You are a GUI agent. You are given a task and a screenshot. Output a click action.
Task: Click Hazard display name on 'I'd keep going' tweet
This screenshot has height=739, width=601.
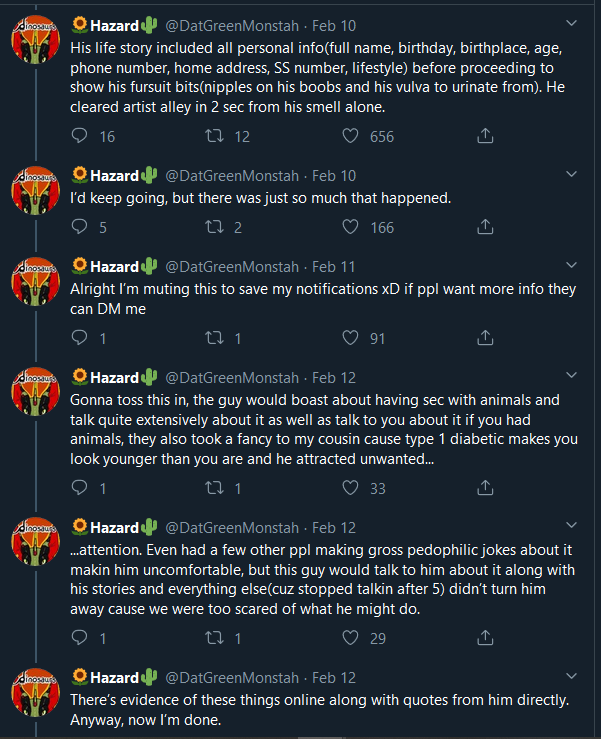[x=114, y=176]
